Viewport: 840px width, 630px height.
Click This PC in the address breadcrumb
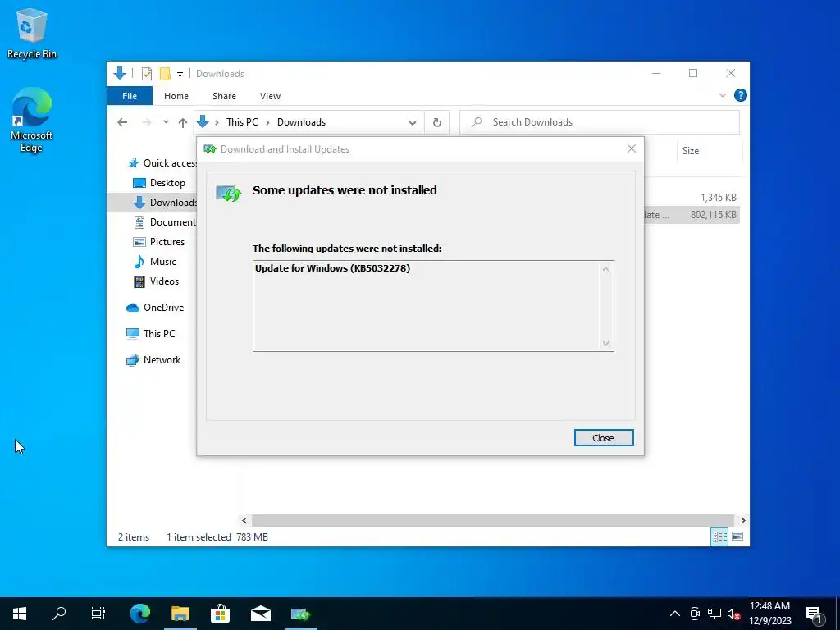click(242, 122)
